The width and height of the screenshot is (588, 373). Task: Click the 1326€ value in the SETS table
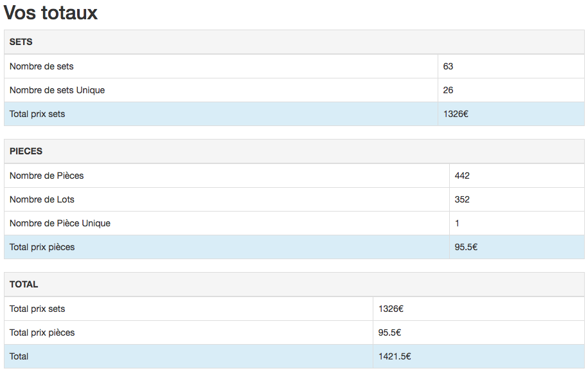pyautogui.click(x=456, y=114)
